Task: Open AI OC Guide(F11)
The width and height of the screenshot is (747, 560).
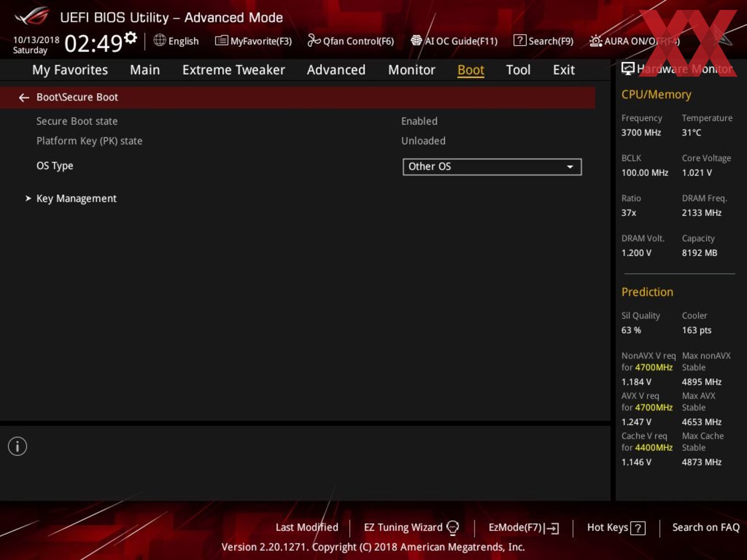Action: 454,41
